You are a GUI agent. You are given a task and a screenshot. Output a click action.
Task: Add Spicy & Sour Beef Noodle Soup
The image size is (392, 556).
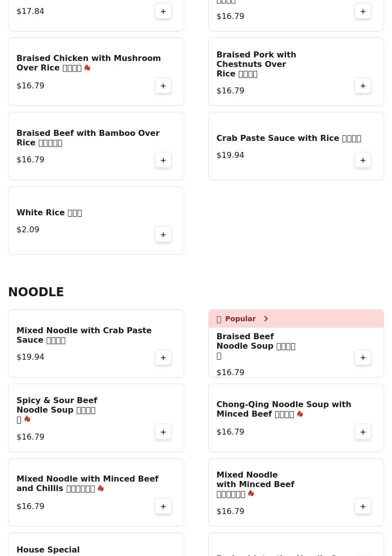tap(163, 432)
